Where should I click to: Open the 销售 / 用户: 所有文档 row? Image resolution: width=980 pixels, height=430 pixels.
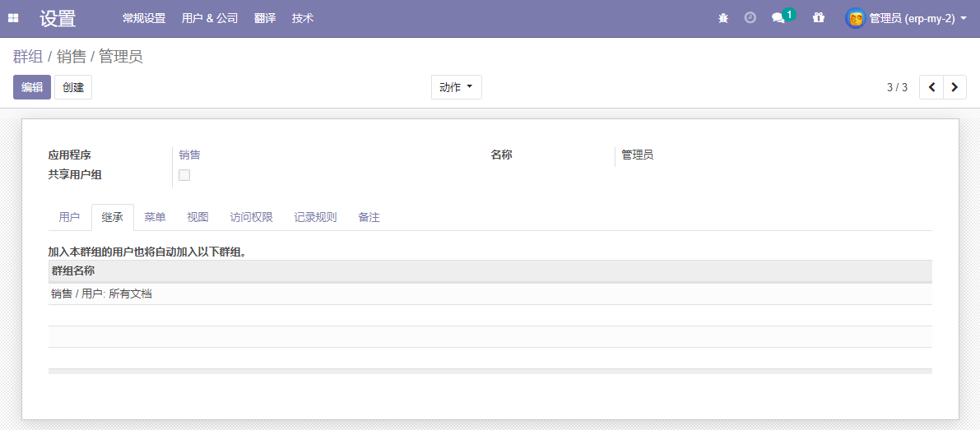(x=490, y=294)
